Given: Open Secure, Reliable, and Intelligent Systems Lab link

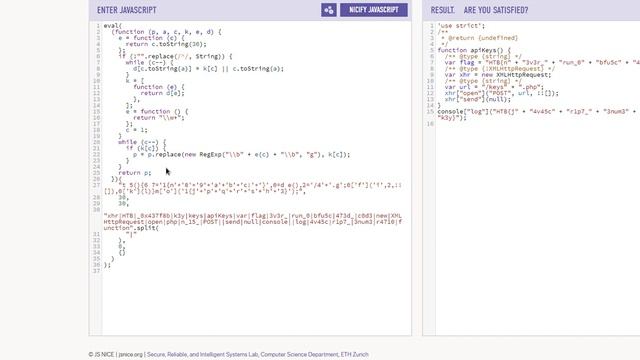Looking at the screenshot, I should [202, 354].
